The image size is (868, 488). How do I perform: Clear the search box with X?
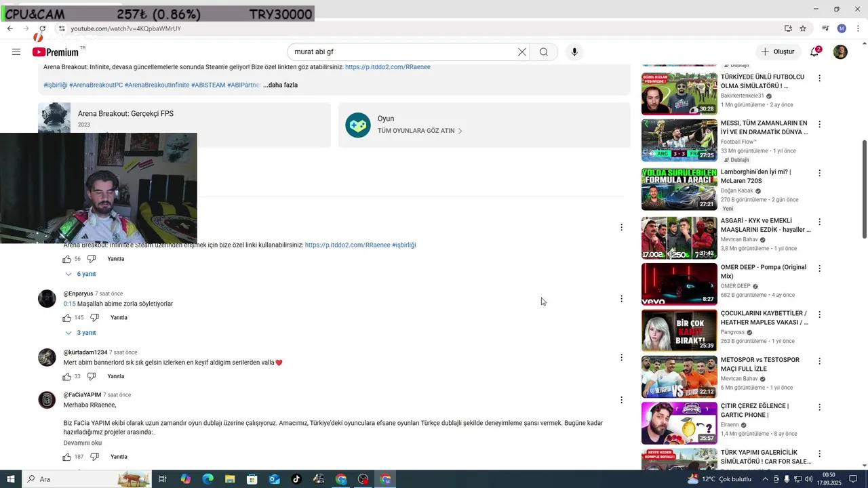point(522,52)
